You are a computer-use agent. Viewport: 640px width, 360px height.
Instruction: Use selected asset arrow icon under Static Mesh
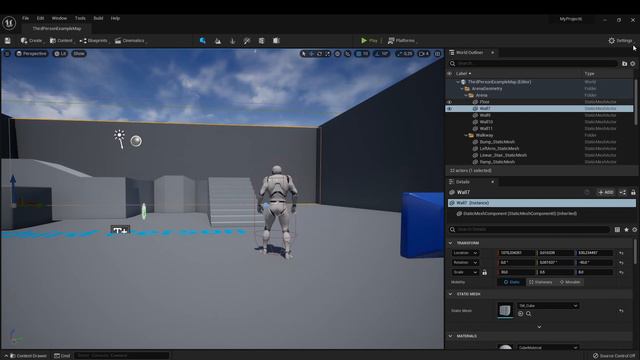click(x=520, y=313)
